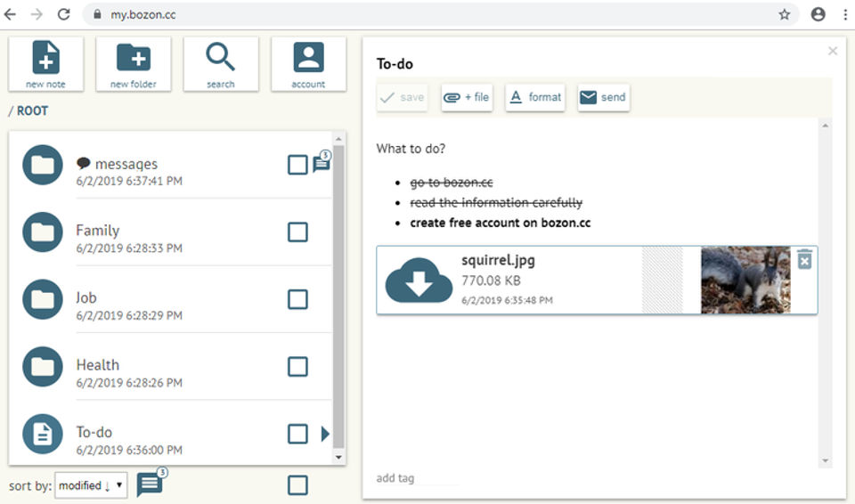Image resolution: width=855 pixels, height=504 pixels.
Task: Send the To-do note
Action: tap(603, 97)
